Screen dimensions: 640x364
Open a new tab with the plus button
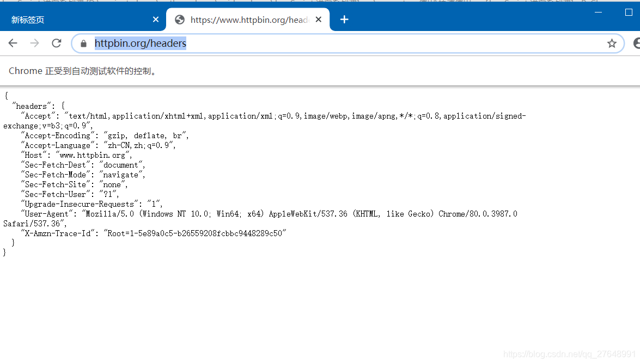[344, 20]
